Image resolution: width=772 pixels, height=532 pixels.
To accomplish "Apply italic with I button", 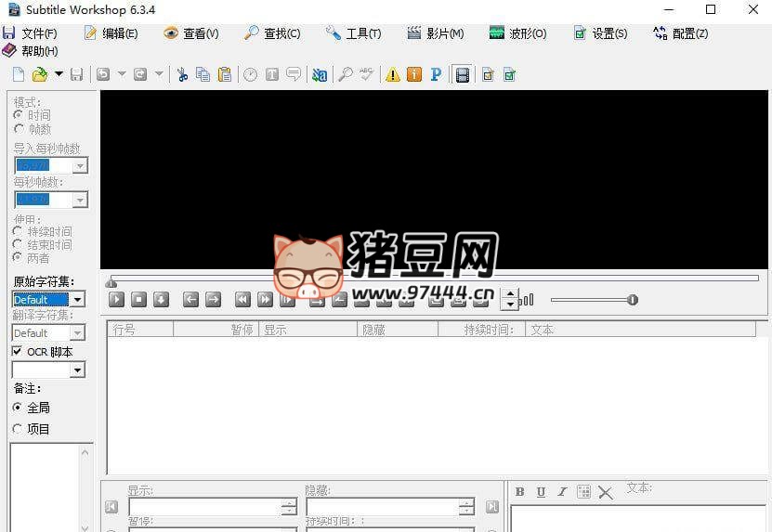I will [562, 492].
